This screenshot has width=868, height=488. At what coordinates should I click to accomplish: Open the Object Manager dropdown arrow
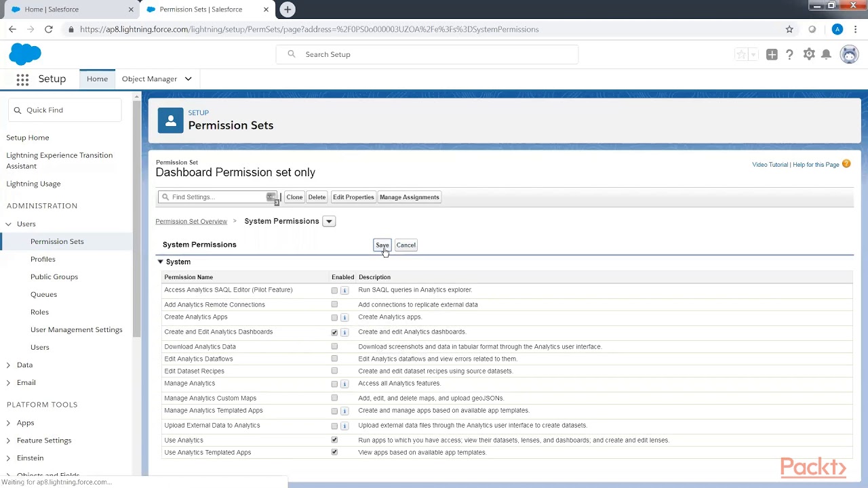coord(189,79)
